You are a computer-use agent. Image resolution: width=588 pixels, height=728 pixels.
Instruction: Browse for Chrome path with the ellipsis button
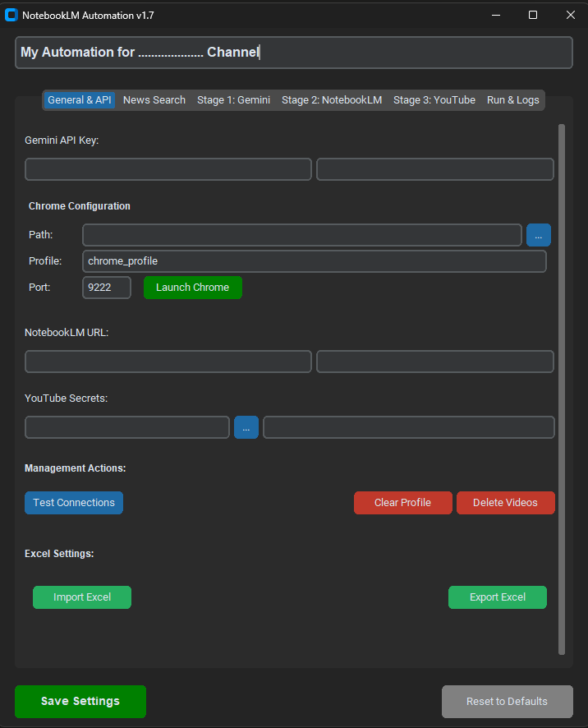[539, 235]
